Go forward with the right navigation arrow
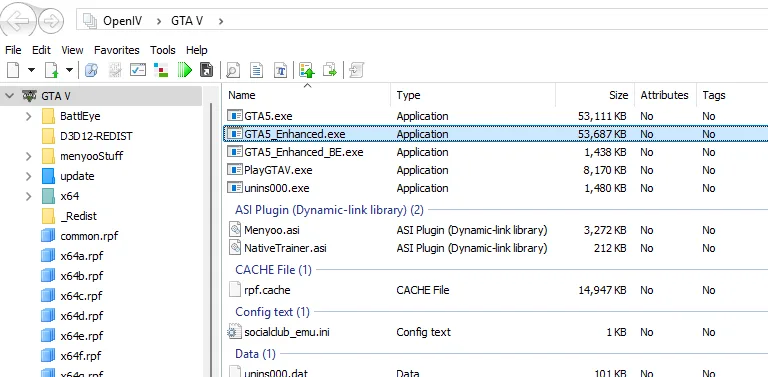 click(51, 21)
